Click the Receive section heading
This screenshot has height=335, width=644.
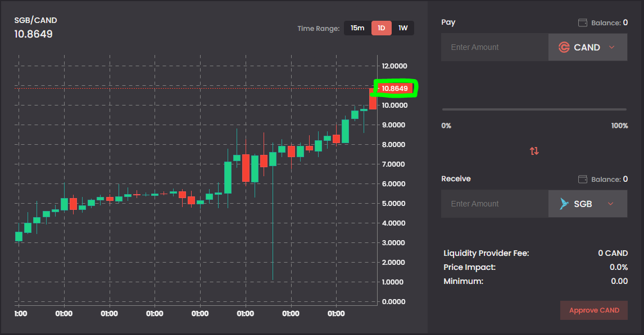(x=456, y=179)
